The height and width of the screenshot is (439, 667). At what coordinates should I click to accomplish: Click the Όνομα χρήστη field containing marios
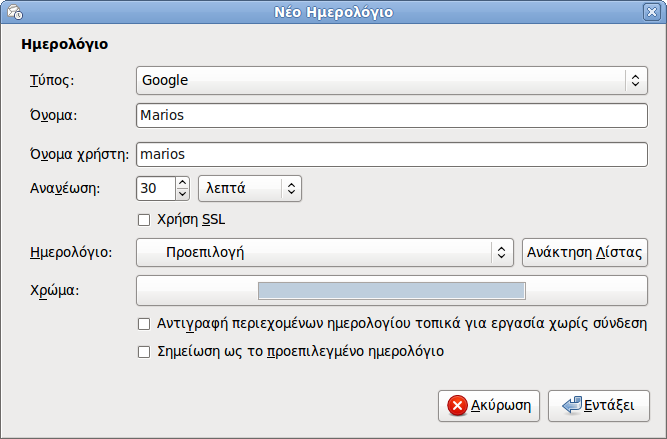point(392,154)
